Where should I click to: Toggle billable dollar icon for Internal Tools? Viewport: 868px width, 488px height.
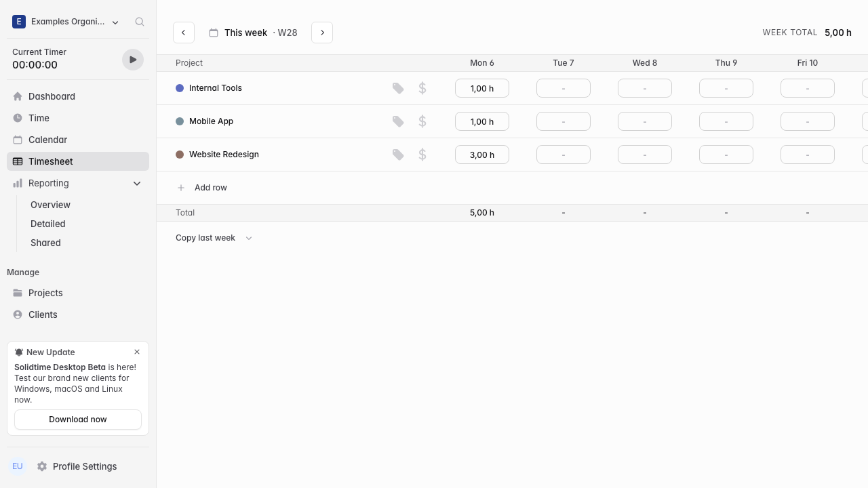422,88
